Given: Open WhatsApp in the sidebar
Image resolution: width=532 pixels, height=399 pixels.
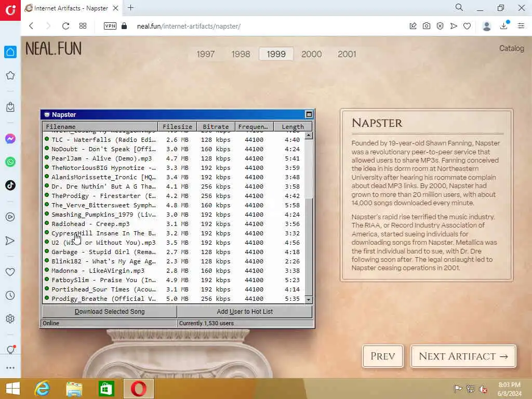Looking at the screenshot, I should coord(10,162).
